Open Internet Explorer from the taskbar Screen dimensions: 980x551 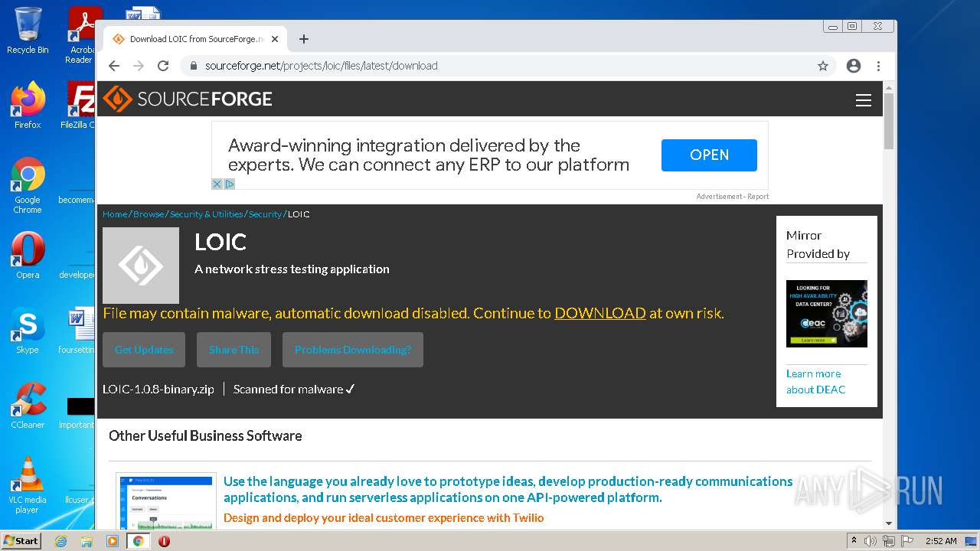click(x=60, y=541)
